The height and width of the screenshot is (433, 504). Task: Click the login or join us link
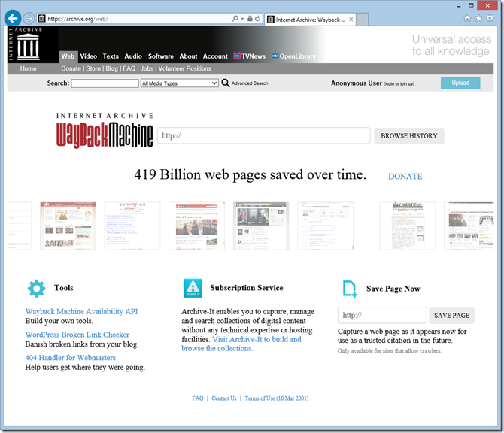(399, 84)
